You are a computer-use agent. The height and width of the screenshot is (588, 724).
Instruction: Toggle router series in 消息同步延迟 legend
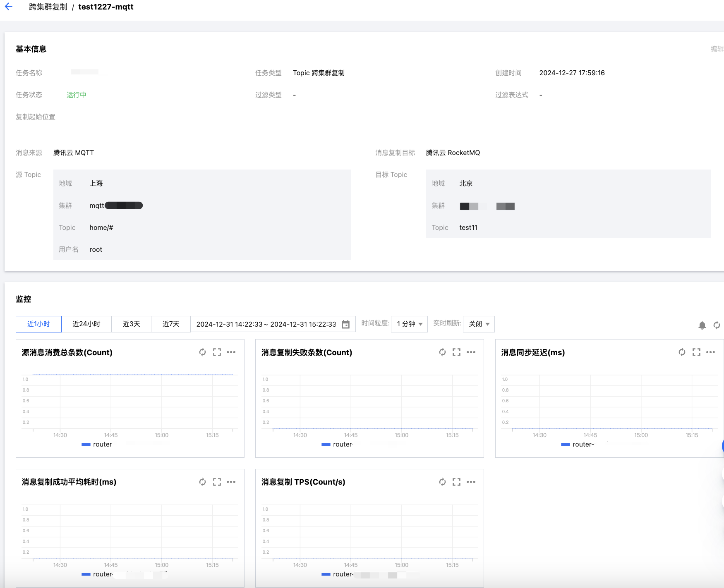[x=578, y=445]
